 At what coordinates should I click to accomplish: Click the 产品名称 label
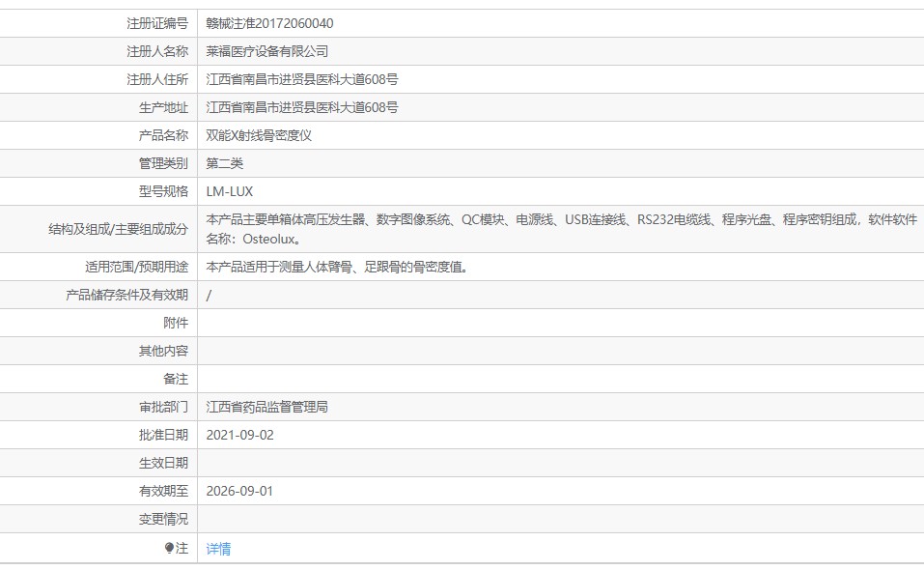click(x=163, y=135)
